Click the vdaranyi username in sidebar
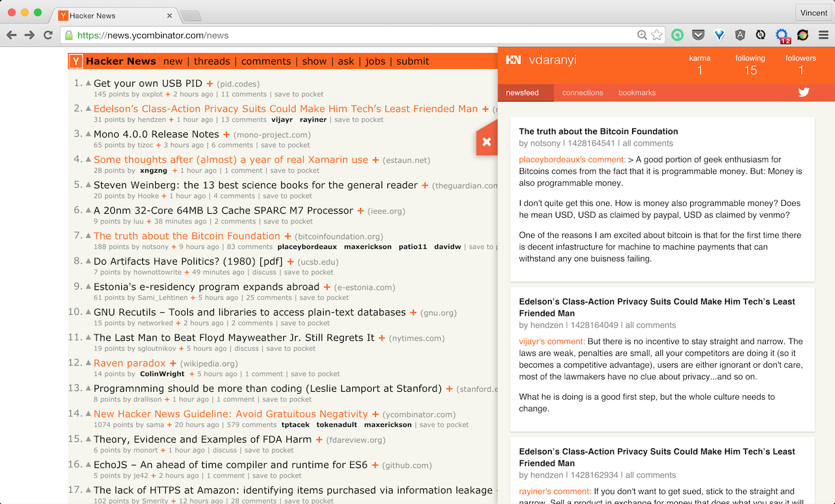835x504 pixels. [x=553, y=60]
